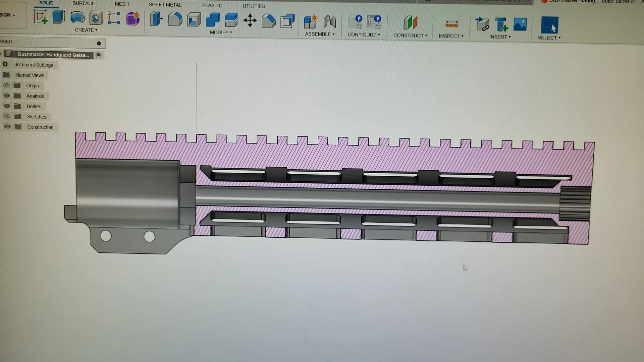Click the Joint icon in Assemble
The width and height of the screenshot is (644, 362).
[330, 22]
